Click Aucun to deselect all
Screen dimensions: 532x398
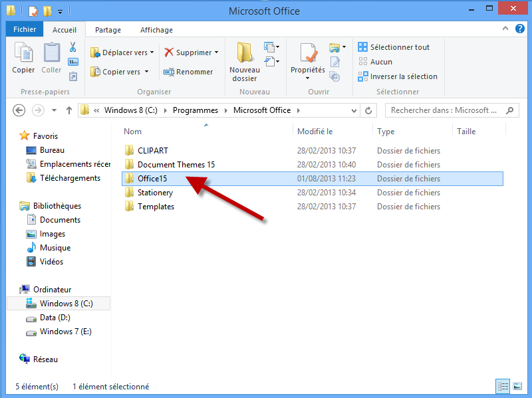(x=375, y=62)
